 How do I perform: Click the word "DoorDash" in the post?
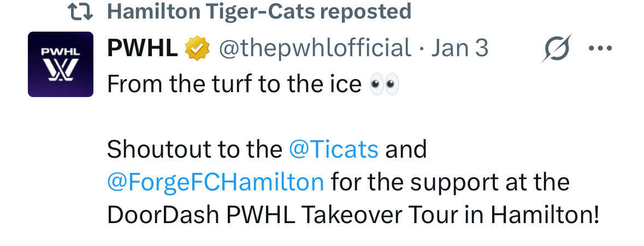(x=163, y=214)
